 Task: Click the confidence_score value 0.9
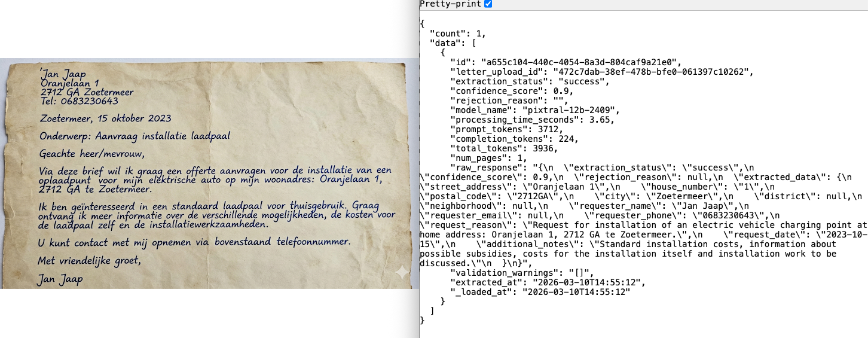(563, 91)
